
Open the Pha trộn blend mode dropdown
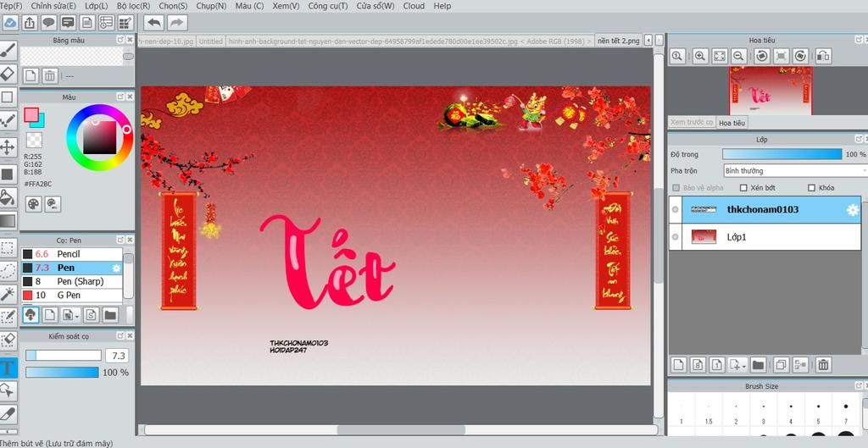click(x=795, y=171)
